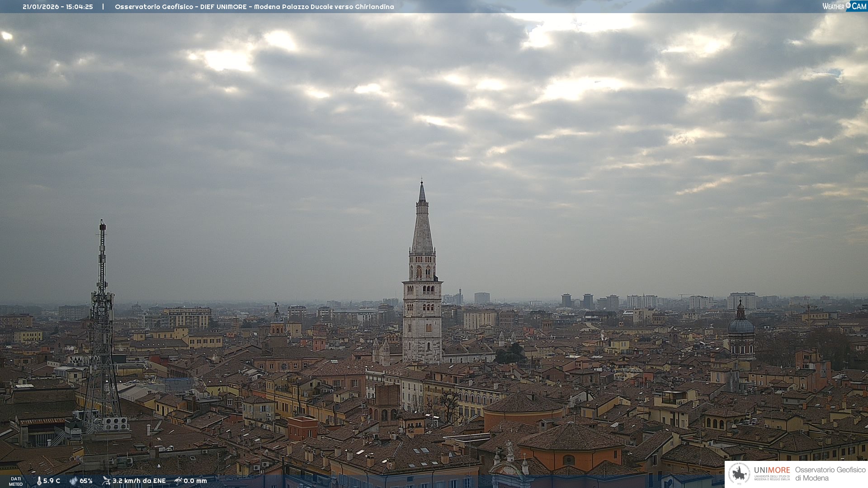Click the humidity water drops icon

tap(73, 481)
